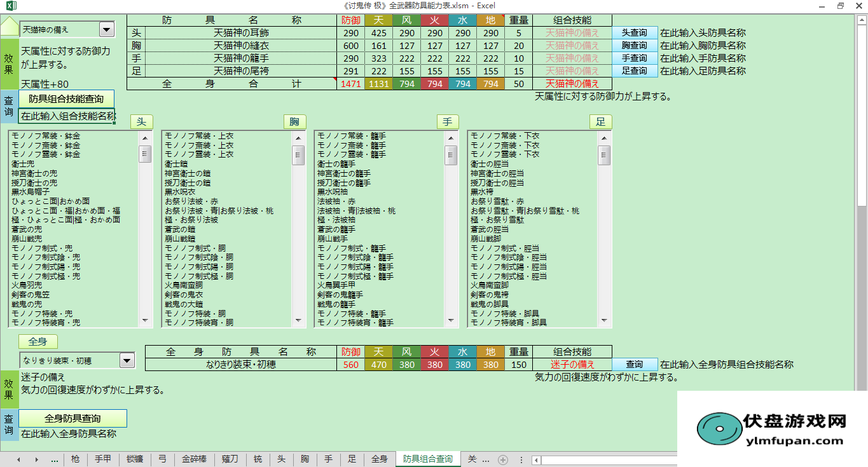Select 剣客の鬼袴 in the 足 list
Image resolution: width=868 pixels, height=467 pixels.
(x=490, y=295)
